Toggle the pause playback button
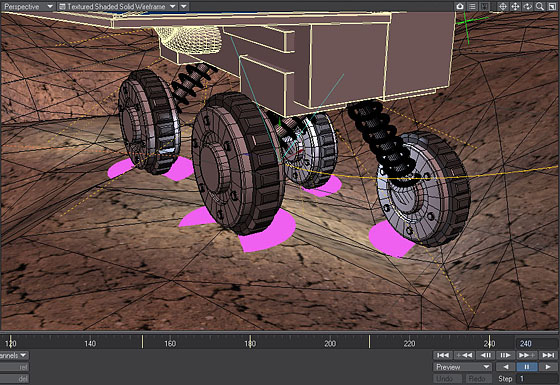Viewport: 560px width, 385px height. click(x=526, y=367)
